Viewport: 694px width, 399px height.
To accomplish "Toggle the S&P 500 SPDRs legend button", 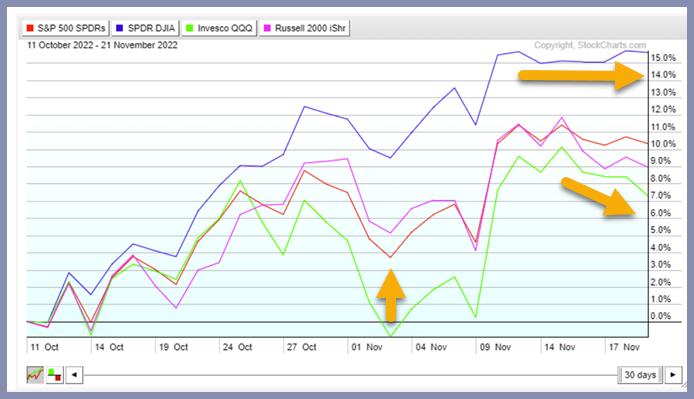I will coord(65,28).
